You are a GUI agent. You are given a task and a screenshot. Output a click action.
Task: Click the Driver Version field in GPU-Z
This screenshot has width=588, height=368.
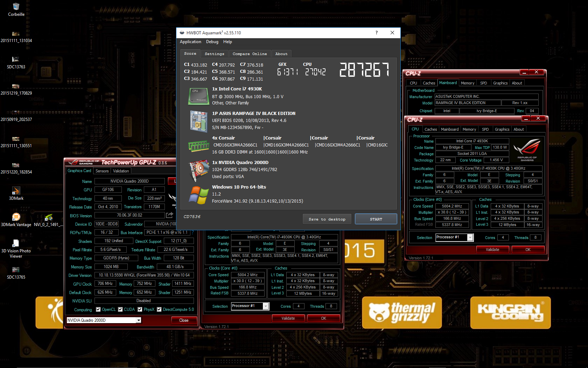[144, 275]
